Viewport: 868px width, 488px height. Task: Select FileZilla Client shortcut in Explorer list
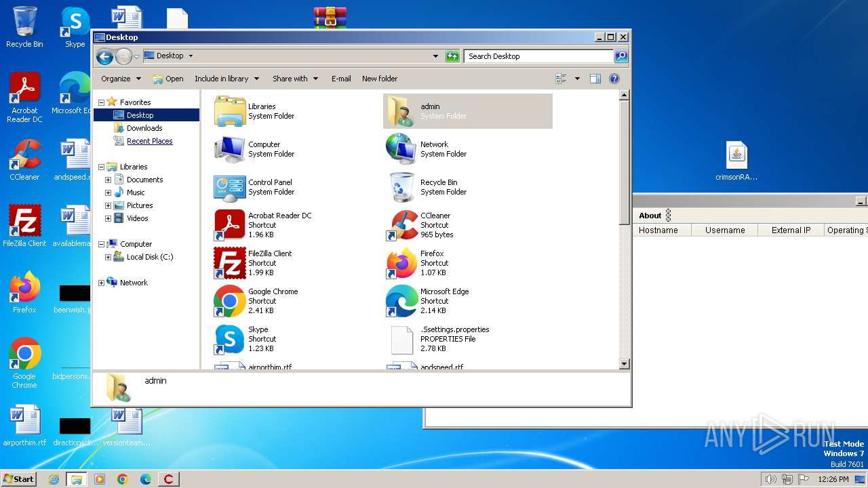point(230,263)
